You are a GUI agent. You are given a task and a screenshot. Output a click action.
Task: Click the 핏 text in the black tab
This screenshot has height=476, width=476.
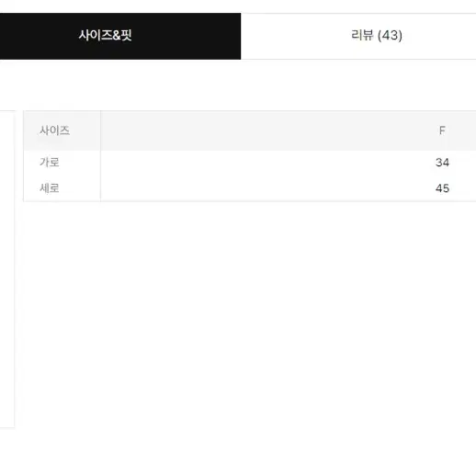point(127,35)
